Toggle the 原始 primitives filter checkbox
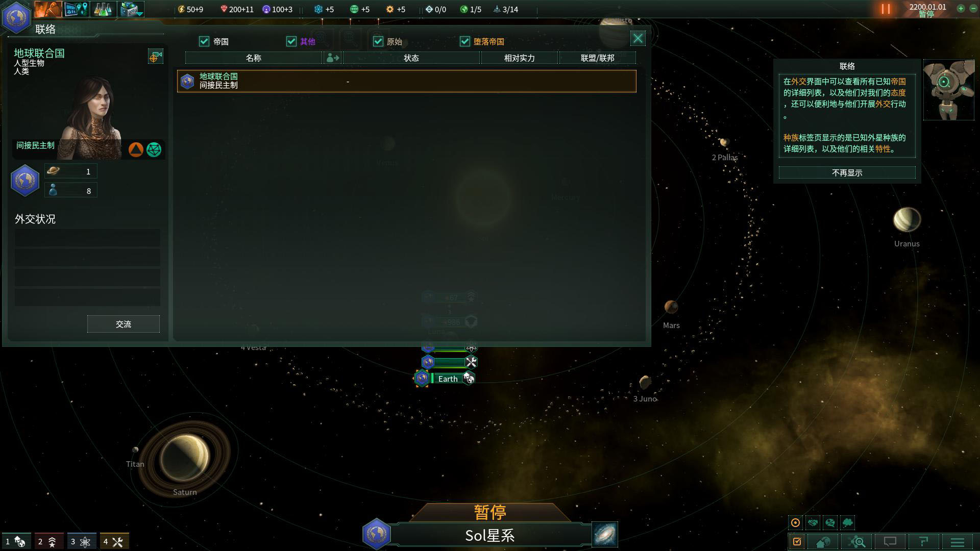Image resolution: width=980 pixels, height=551 pixels. 378,42
